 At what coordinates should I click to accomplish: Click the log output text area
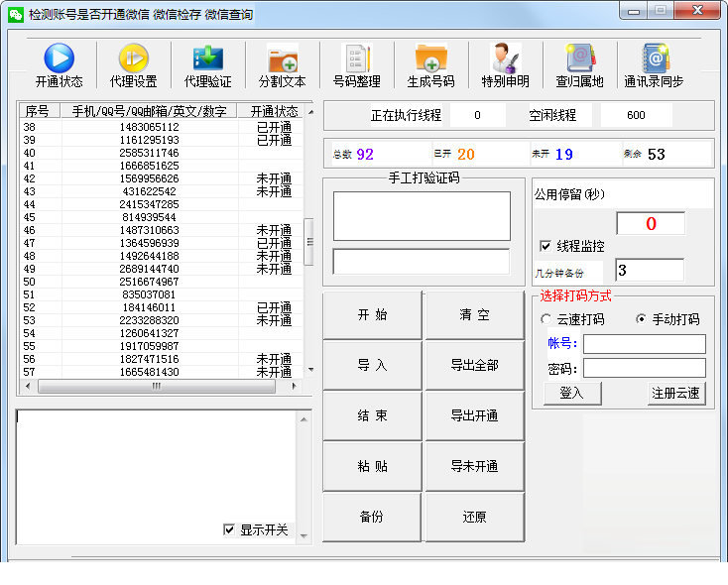tap(156, 477)
